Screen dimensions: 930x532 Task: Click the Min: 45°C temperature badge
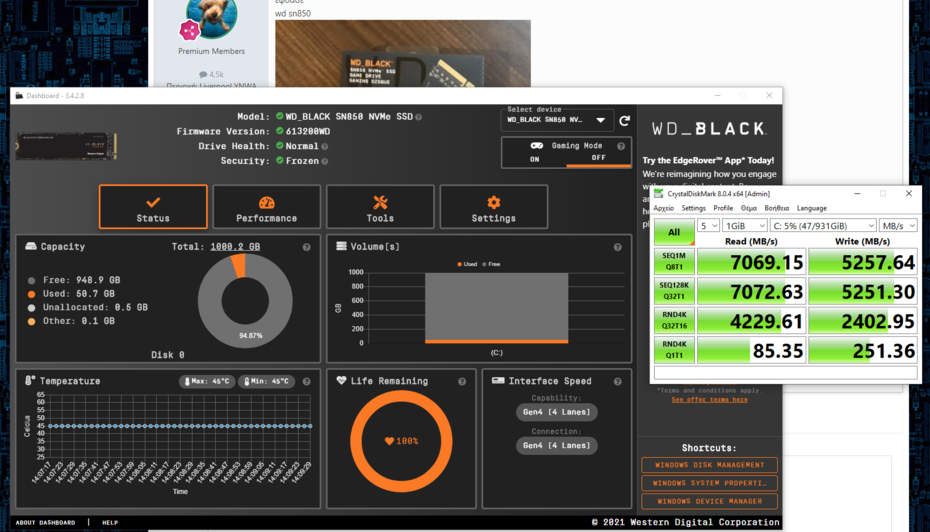pyautogui.click(x=266, y=381)
